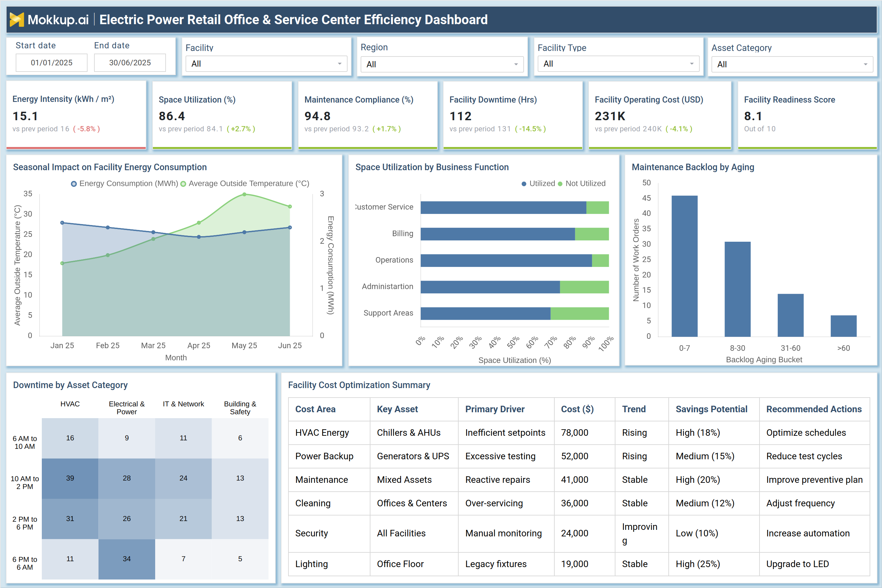This screenshot has width=882, height=588.
Task: Click heatmap cell HVAC 6 AM to 10 AM (16)
Action: point(70,438)
